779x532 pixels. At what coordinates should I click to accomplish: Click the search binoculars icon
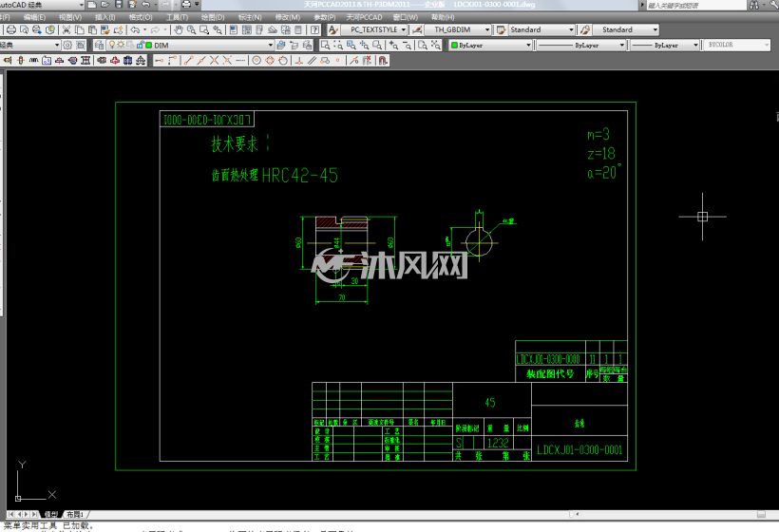[x=754, y=5]
